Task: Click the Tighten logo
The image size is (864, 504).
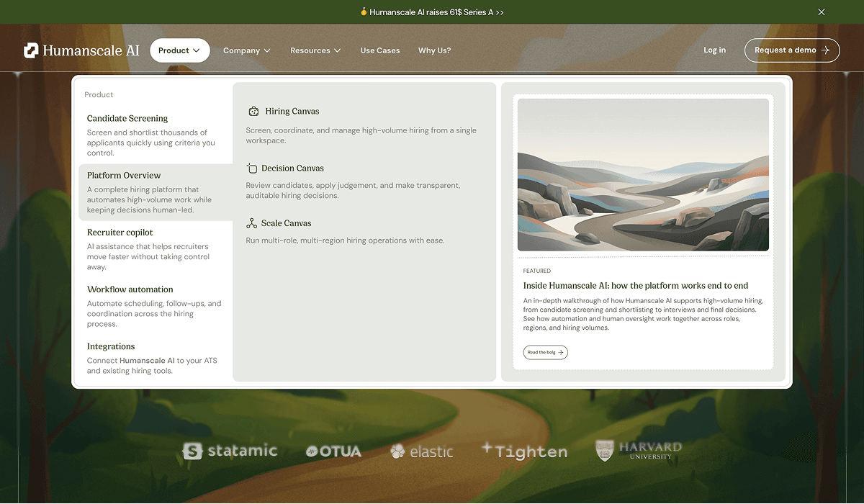Action: pyautogui.click(x=524, y=450)
